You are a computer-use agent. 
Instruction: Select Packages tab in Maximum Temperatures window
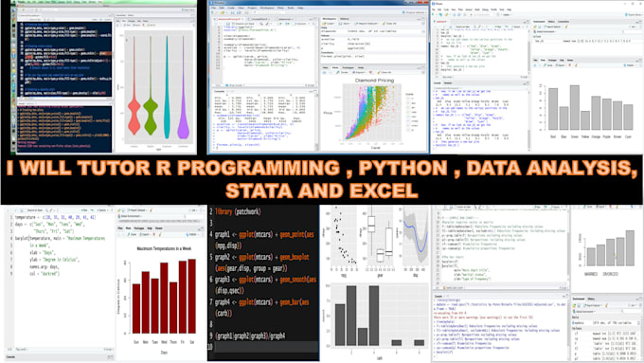click(139, 228)
